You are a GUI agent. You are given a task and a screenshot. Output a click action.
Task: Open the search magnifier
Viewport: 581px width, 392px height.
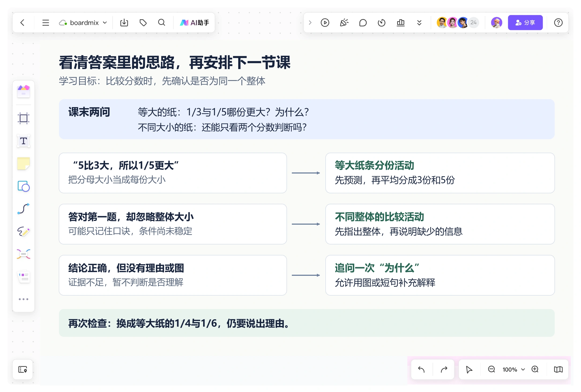point(162,23)
